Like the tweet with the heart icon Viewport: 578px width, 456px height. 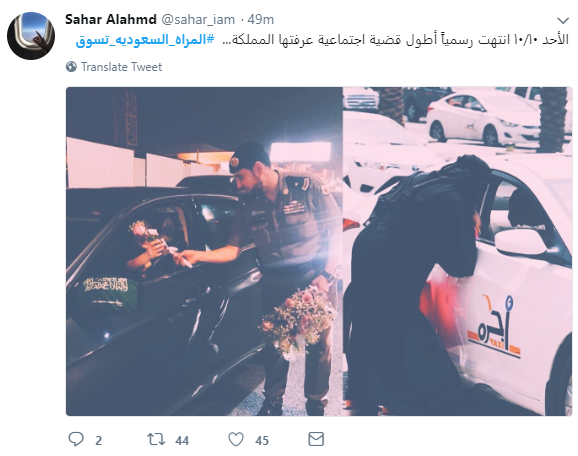236,439
